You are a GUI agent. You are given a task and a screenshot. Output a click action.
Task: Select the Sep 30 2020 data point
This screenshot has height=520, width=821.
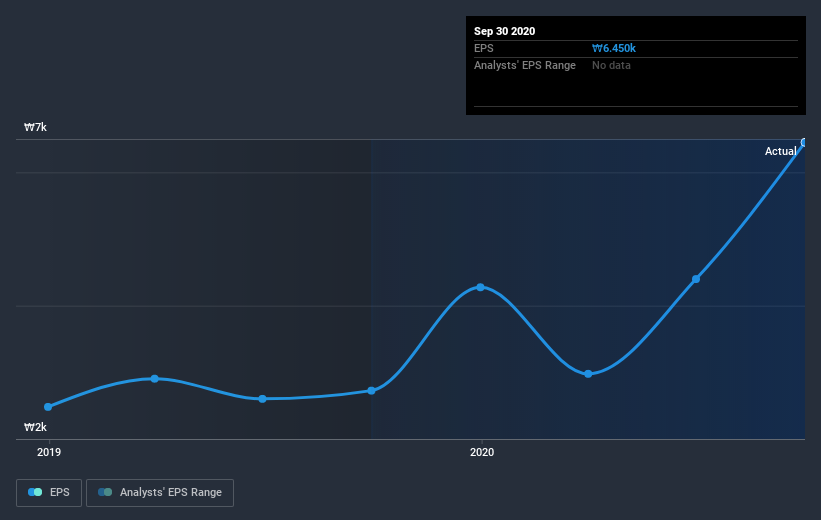(x=804, y=142)
